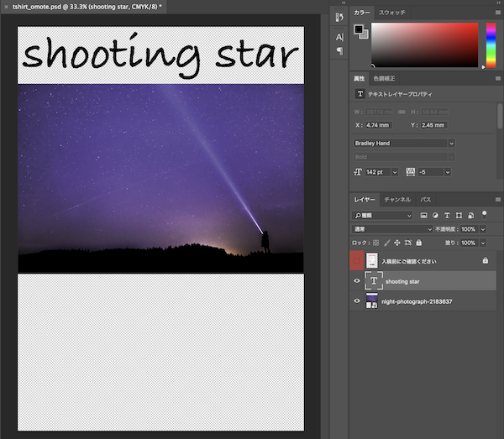Click the shooting star layer T thumbnail

pyautogui.click(x=374, y=280)
